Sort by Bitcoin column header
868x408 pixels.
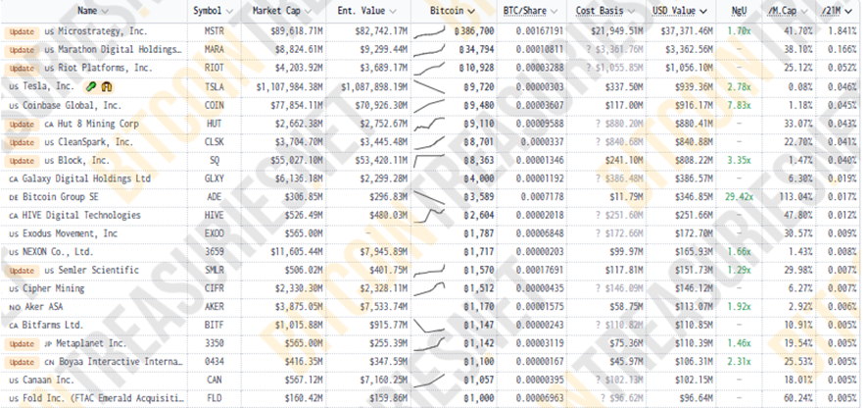click(x=453, y=11)
